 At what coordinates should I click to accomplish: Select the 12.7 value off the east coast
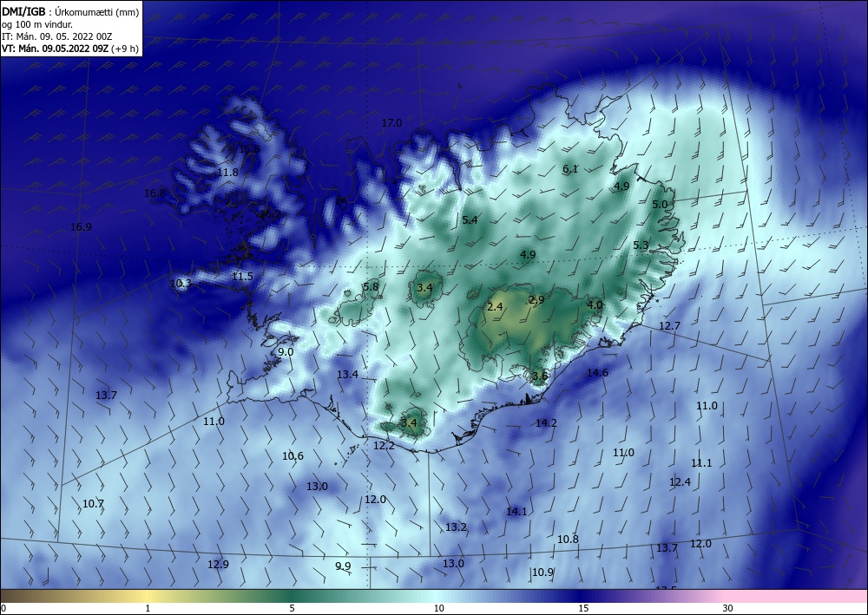pyautogui.click(x=669, y=326)
